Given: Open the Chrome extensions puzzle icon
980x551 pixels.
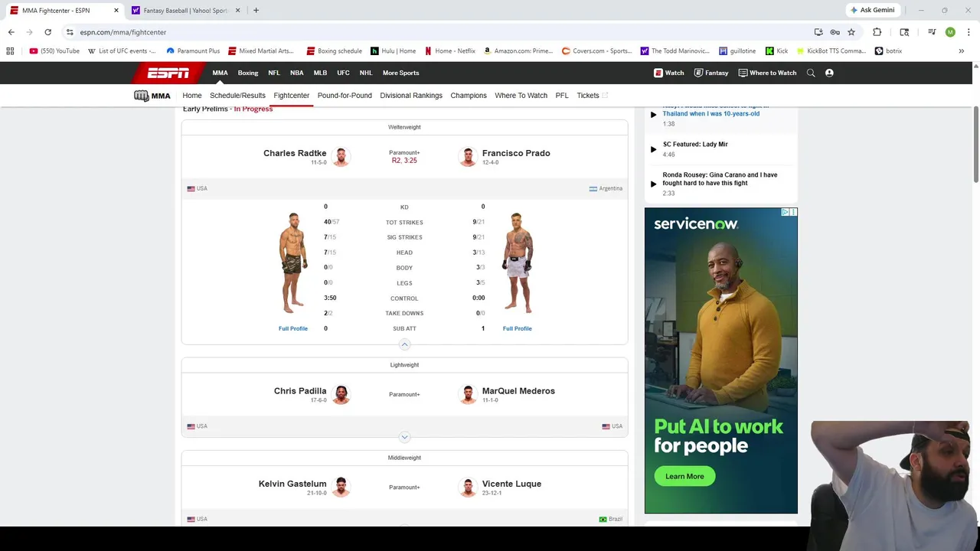Looking at the screenshot, I should coord(877,32).
